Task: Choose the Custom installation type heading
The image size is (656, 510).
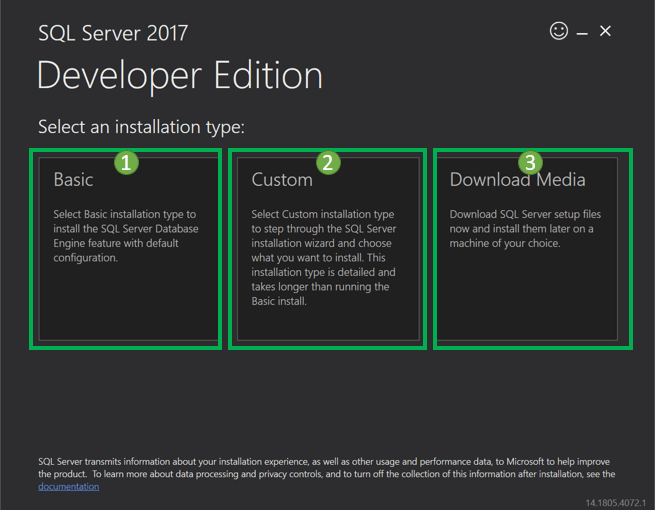Action: (282, 180)
